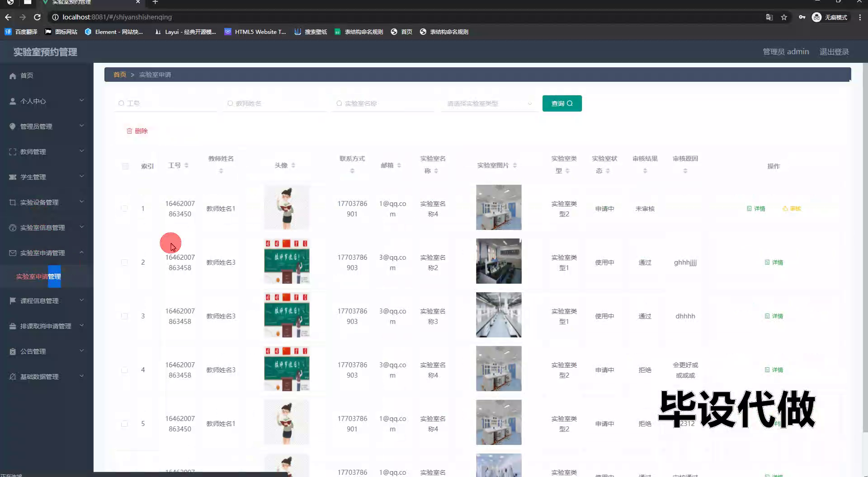Focus the 工号 search field
The width and height of the screenshot is (868, 477).
(x=165, y=103)
